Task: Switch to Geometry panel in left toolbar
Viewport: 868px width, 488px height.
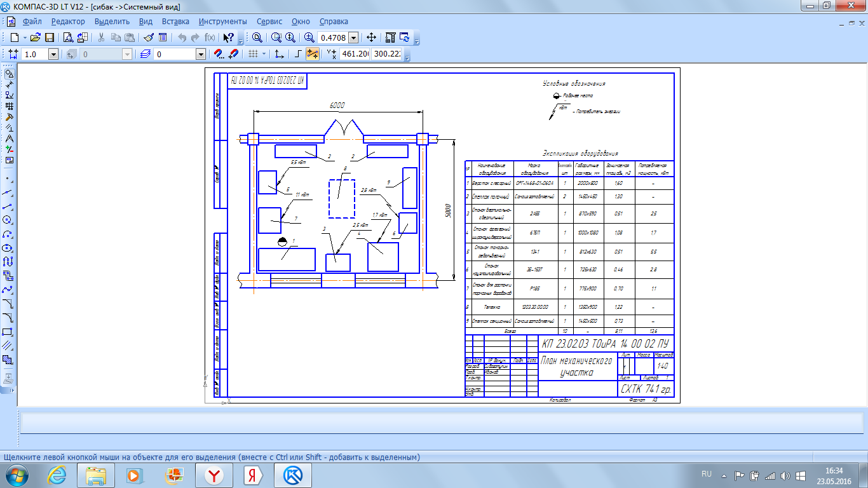Action: click(x=9, y=74)
